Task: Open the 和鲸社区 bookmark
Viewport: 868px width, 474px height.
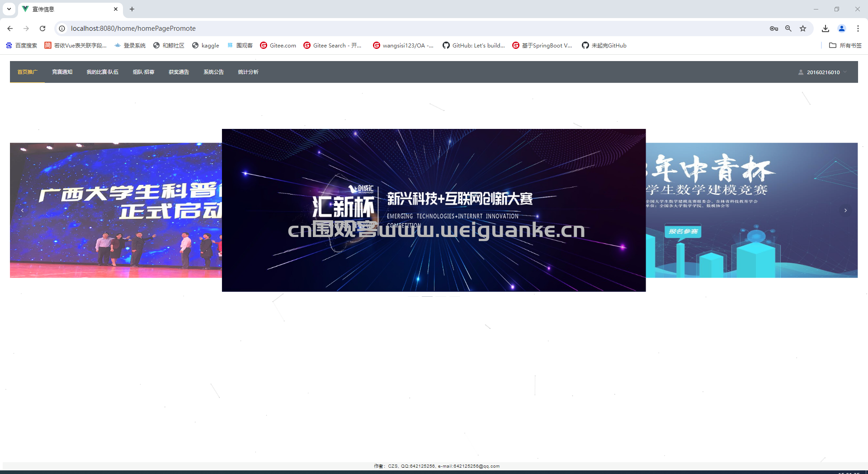Action: tap(169, 45)
